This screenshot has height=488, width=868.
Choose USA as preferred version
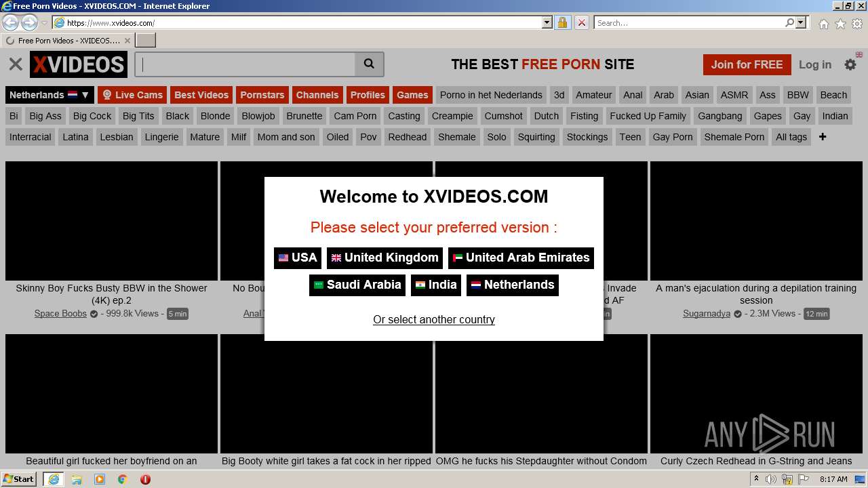298,258
